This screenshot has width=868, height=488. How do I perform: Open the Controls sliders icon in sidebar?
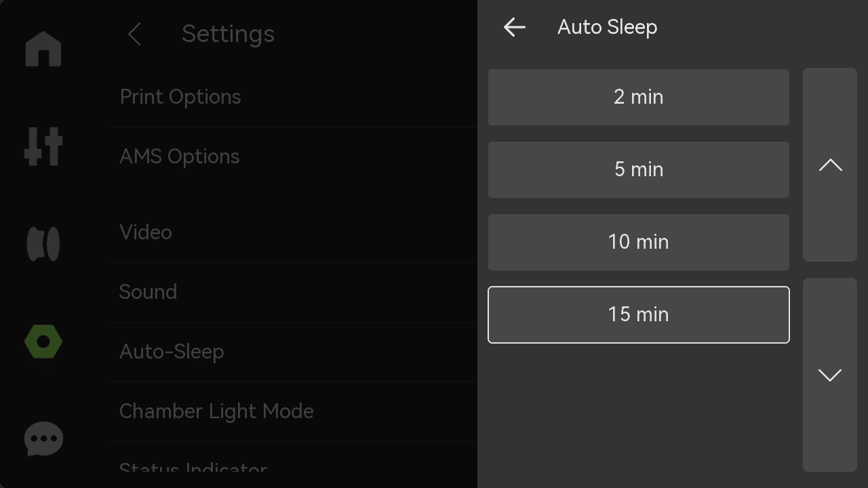tap(43, 146)
